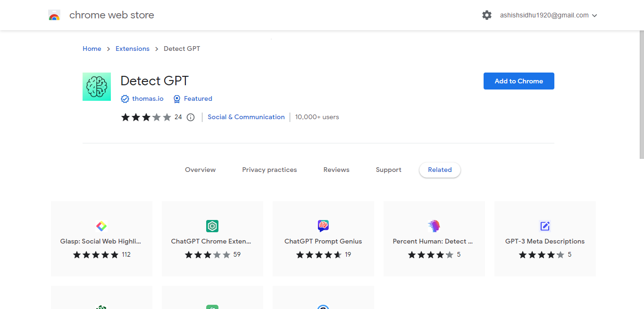The width and height of the screenshot is (644, 309).
Task: Open the Percent Human extension icon
Action: (x=434, y=226)
